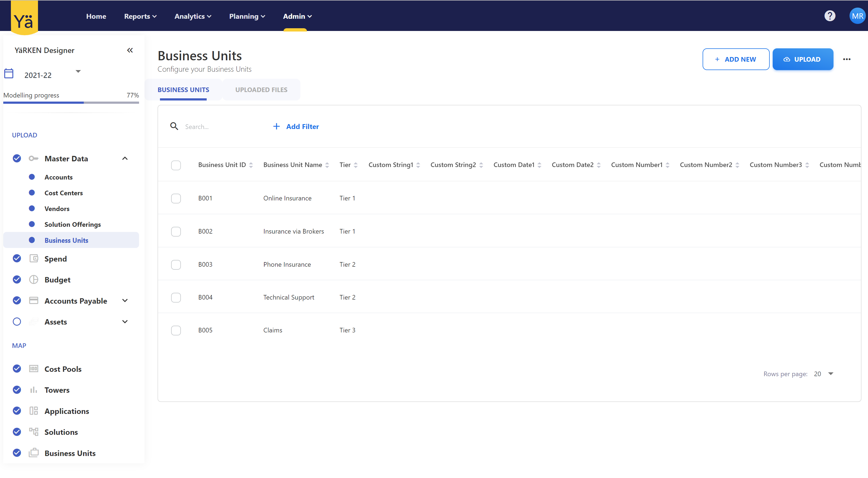The height and width of the screenshot is (478, 868).
Task: Select the header select-all checkbox
Action: click(x=176, y=165)
